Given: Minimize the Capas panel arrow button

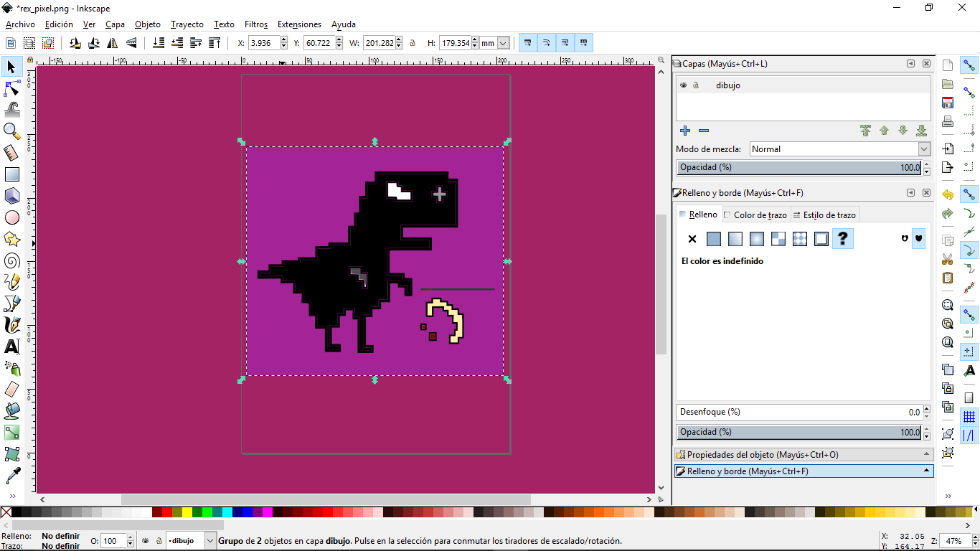Looking at the screenshot, I should [911, 64].
